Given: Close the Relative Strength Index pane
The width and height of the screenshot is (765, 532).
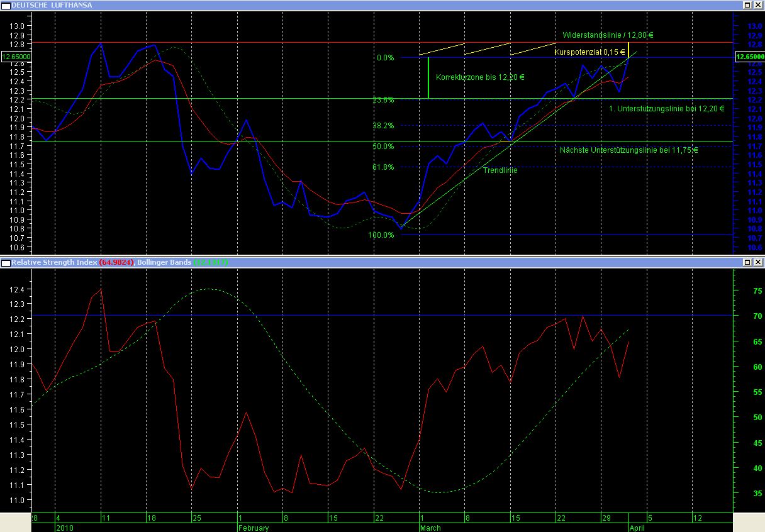Looking at the screenshot, I should (757, 262).
